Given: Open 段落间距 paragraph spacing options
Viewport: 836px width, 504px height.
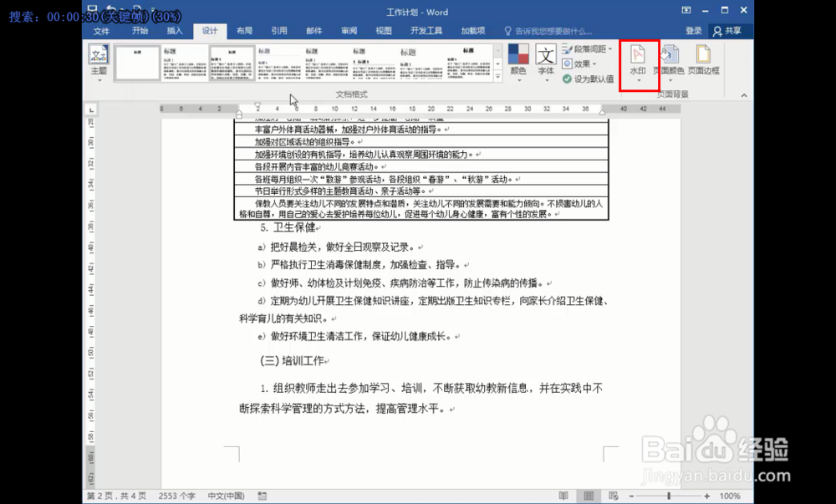Looking at the screenshot, I should click(588, 49).
